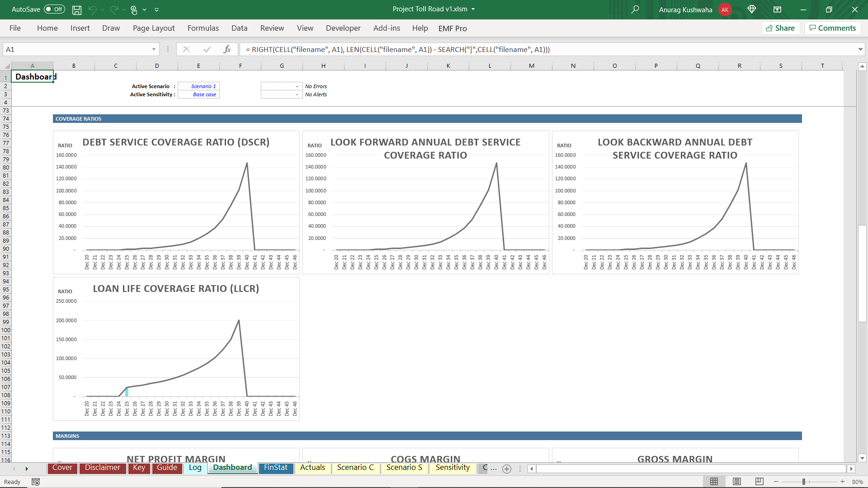Open Customize Quick Access Toolbar dropdown
The width and height of the screenshot is (868, 488).
156,9
